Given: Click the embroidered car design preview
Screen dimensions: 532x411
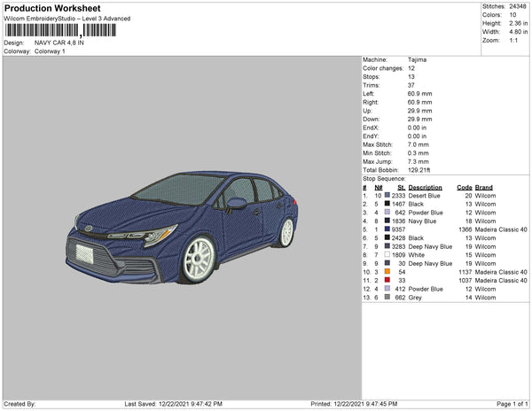Looking at the screenshot, I should click(182, 226).
